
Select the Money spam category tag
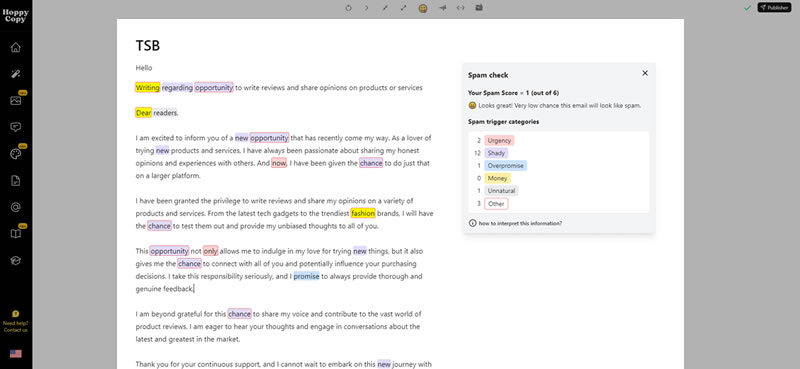497,178
